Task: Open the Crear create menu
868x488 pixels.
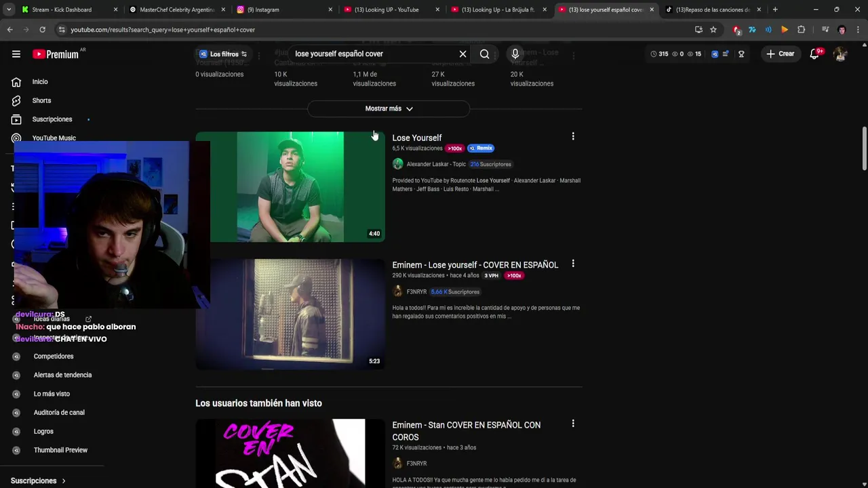Action: (781, 54)
